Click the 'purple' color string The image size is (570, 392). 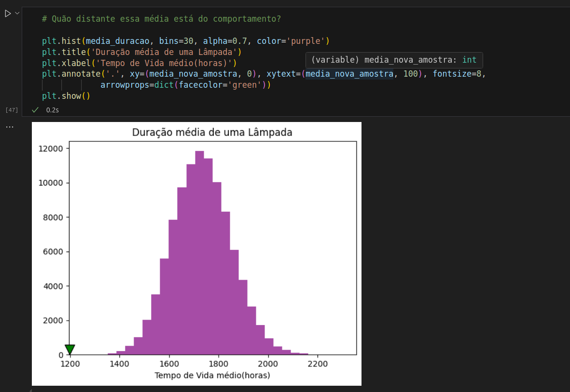pos(306,41)
